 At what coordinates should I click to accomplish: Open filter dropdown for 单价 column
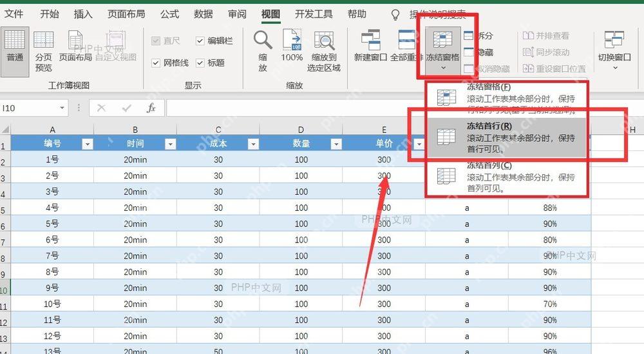tap(419, 144)
